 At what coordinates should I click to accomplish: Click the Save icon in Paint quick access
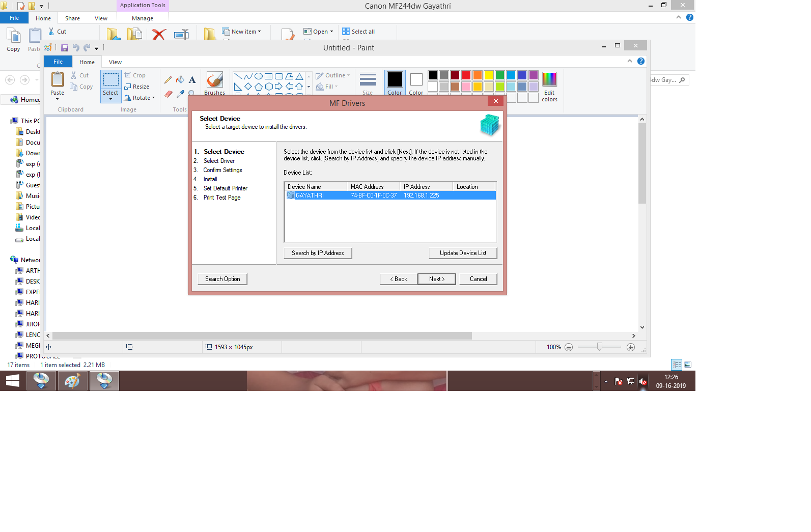point(65,48)
